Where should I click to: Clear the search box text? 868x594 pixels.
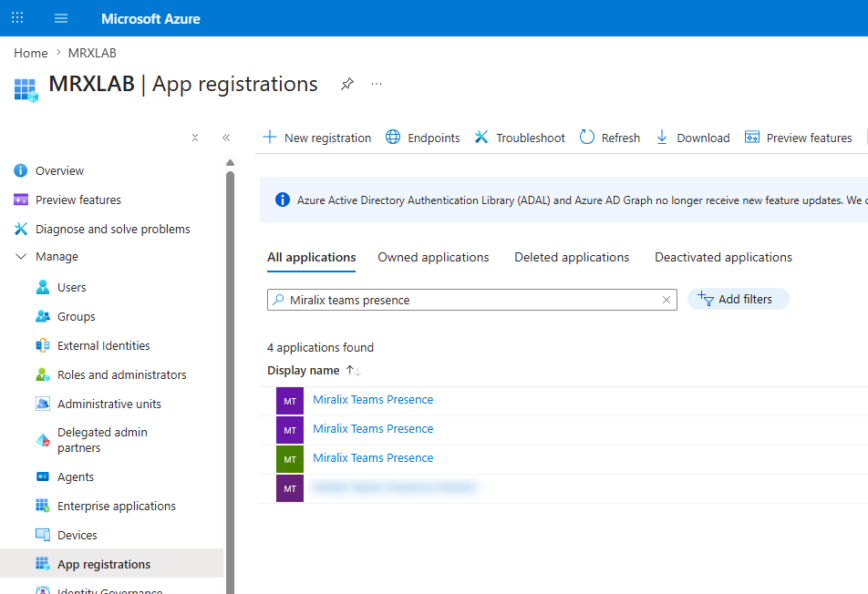point(666,300)
